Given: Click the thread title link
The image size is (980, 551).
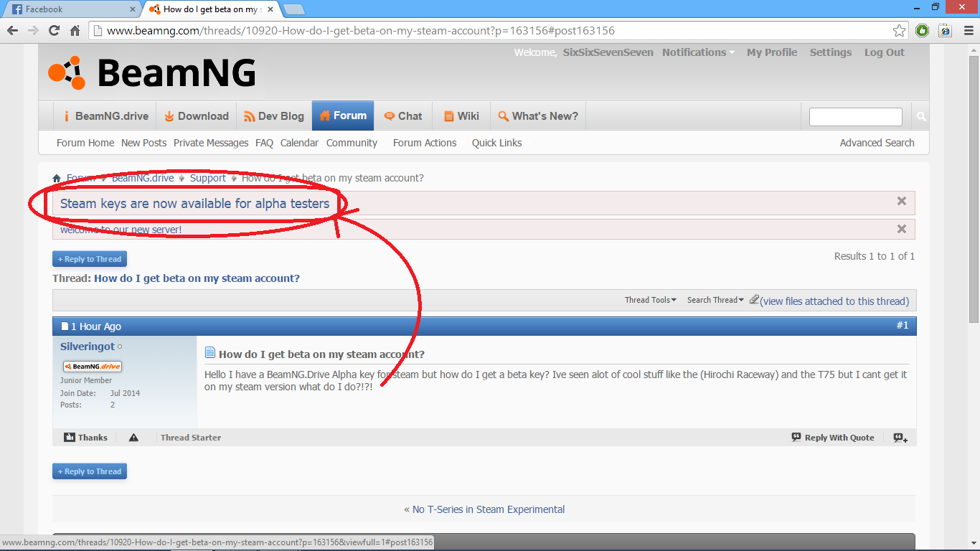Looking at the screenshot, I should click(x=197, y=278).
